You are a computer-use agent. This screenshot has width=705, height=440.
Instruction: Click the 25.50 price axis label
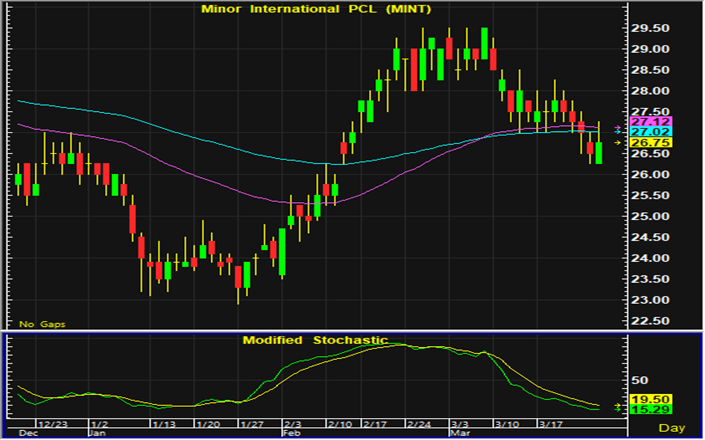650,196
